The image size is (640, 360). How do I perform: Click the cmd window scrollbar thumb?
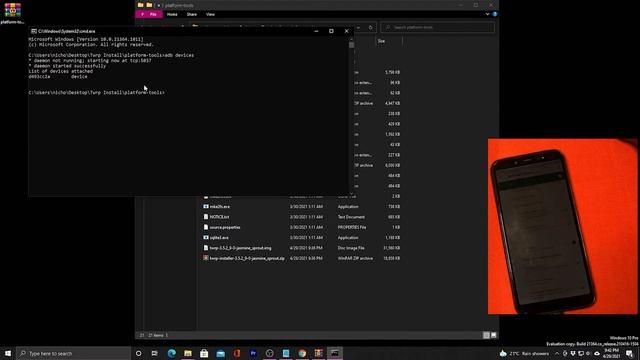point(351,45)
